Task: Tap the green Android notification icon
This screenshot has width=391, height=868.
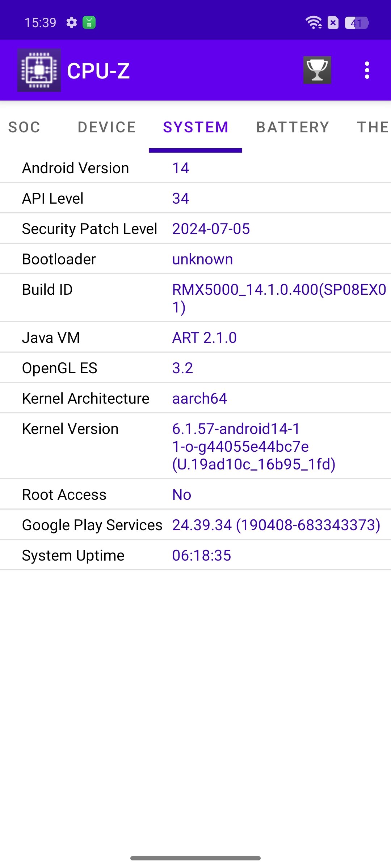Action: click(89, 23)
